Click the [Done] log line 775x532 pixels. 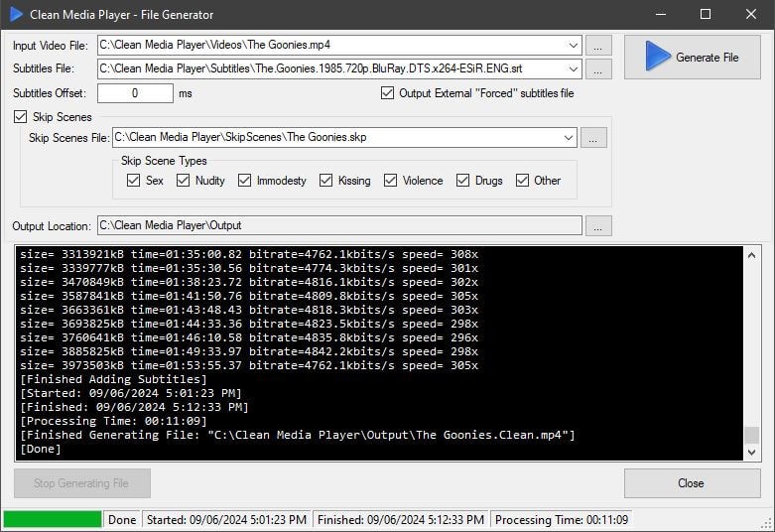[x=41, y=449]
